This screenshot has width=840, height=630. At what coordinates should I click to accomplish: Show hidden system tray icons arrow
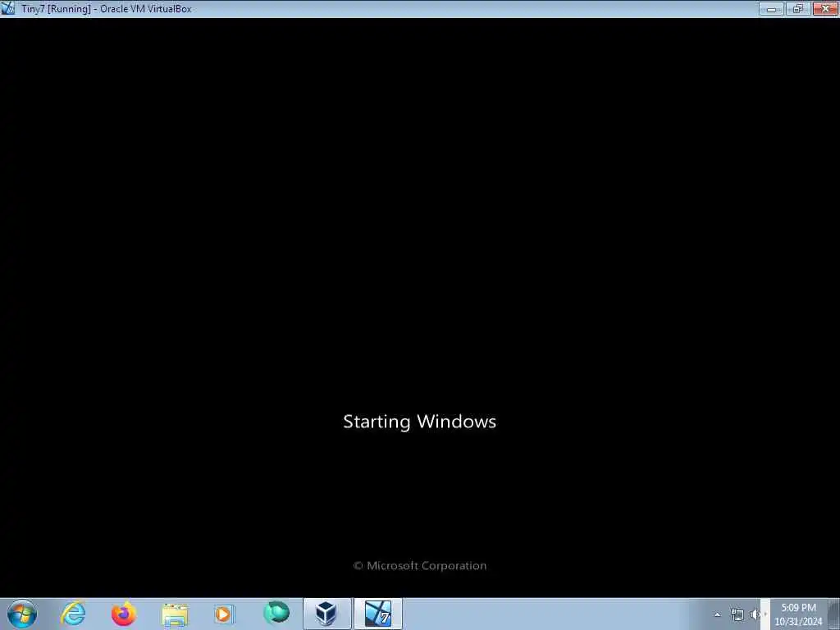717,615
